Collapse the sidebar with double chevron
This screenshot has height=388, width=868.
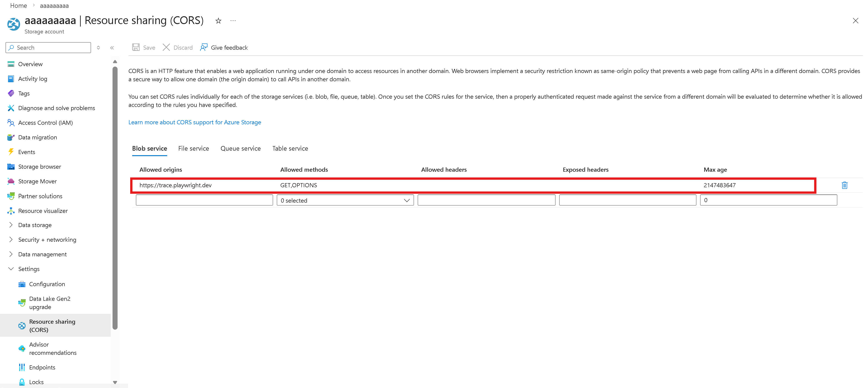[112, 48]
